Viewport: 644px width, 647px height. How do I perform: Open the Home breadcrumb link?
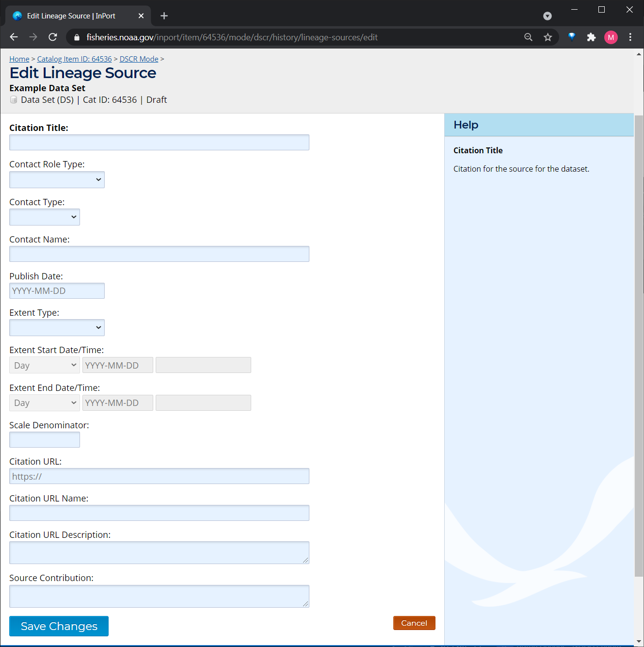pyautogui.click(x=19, y=59)
